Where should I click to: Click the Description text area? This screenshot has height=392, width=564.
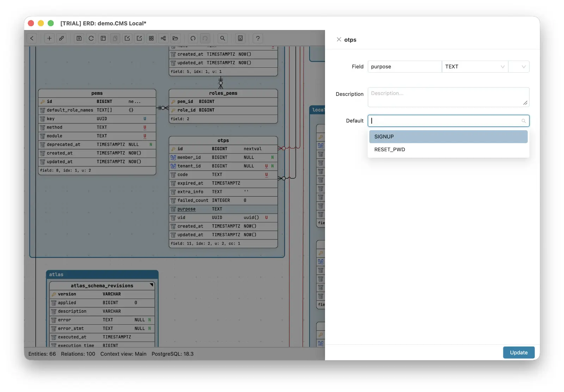click(448, 97)
